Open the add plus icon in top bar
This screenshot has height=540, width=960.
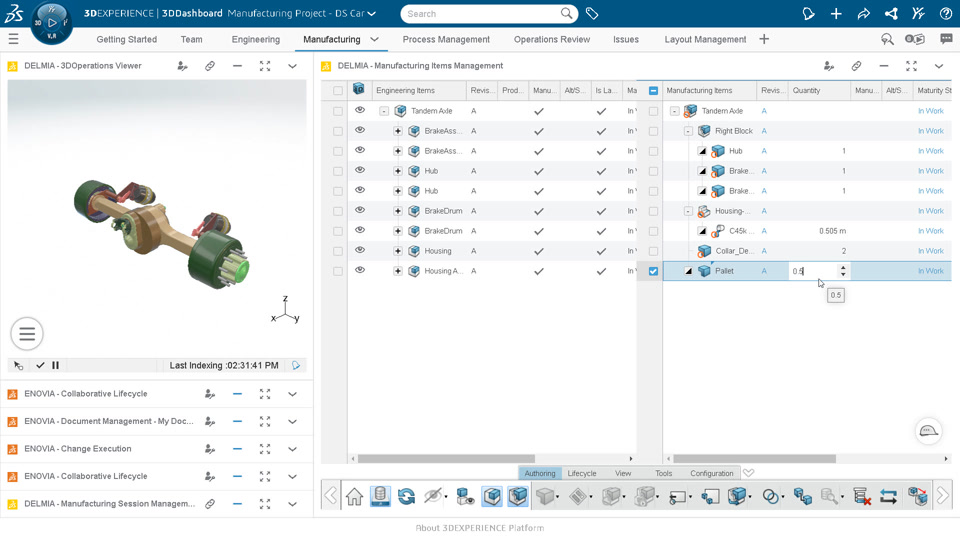click(836, 13)
